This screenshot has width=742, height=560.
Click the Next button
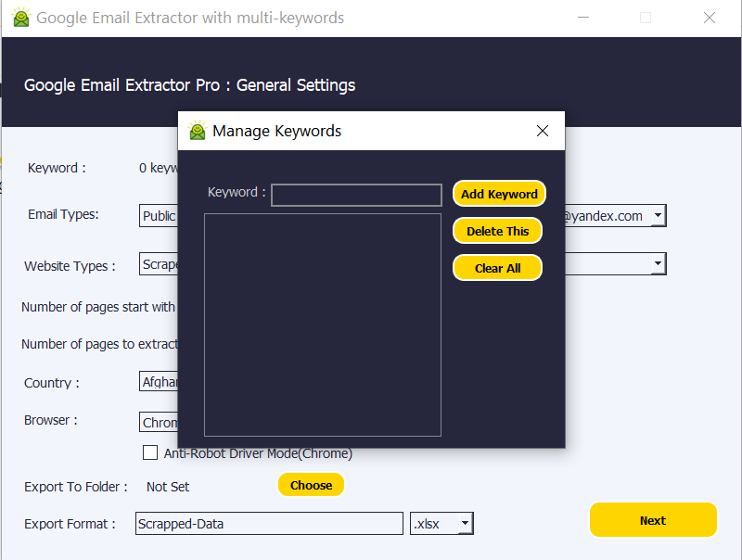point(653,520)
